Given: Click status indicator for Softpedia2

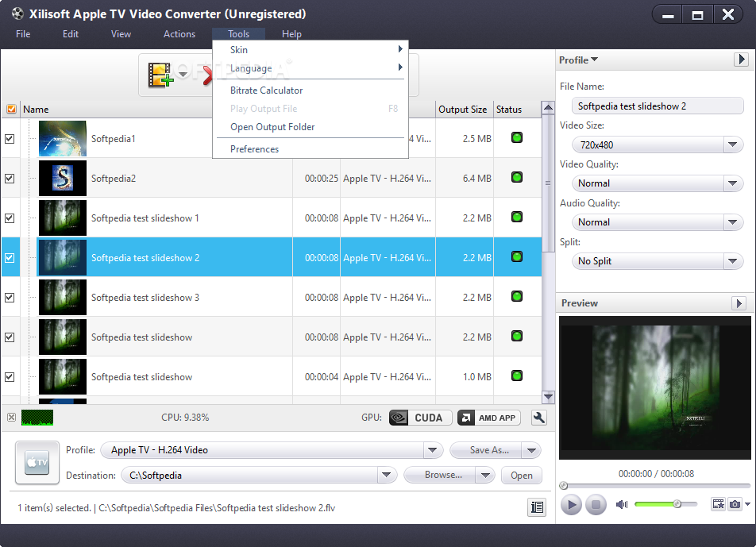Looking at the screenshot, I should coord(517,177).
